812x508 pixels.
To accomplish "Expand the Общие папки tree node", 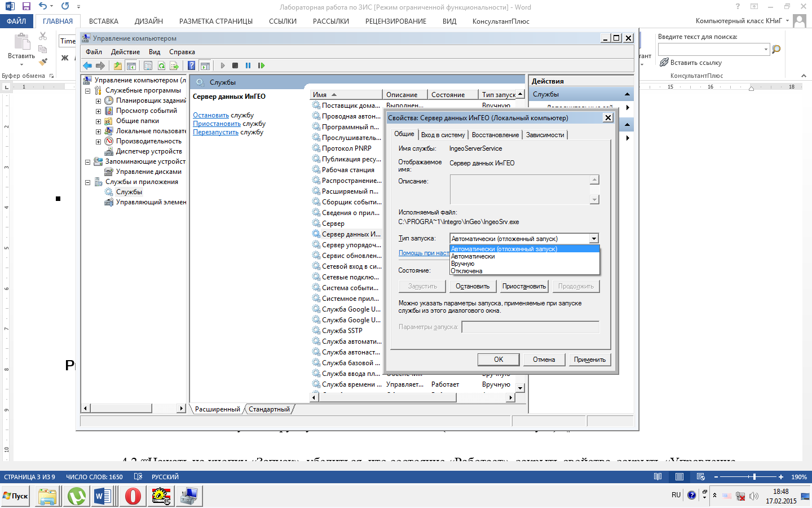I will [x=99, y=121].
